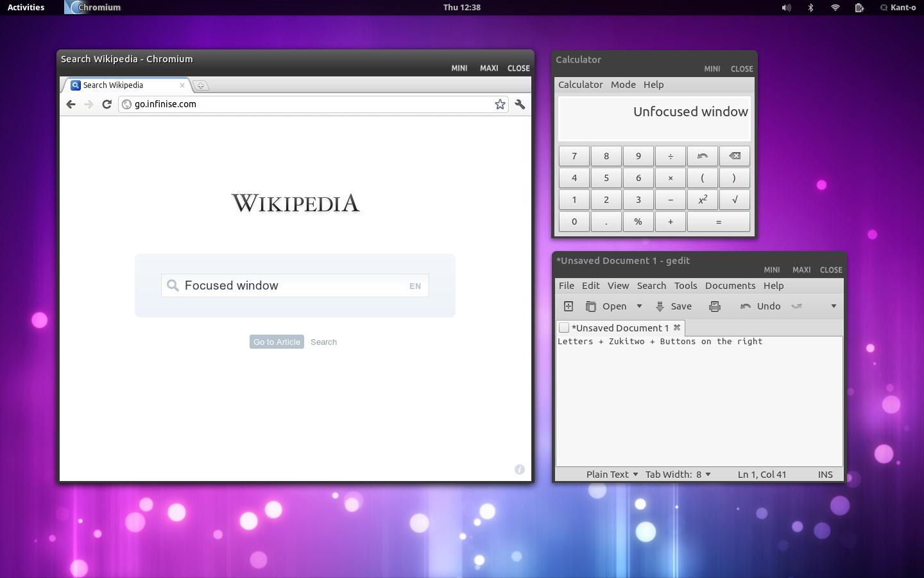Click the multiply key on the calculator
Image resolution: width=924 pixels, height=578 pixels.
tap(671, 178)
